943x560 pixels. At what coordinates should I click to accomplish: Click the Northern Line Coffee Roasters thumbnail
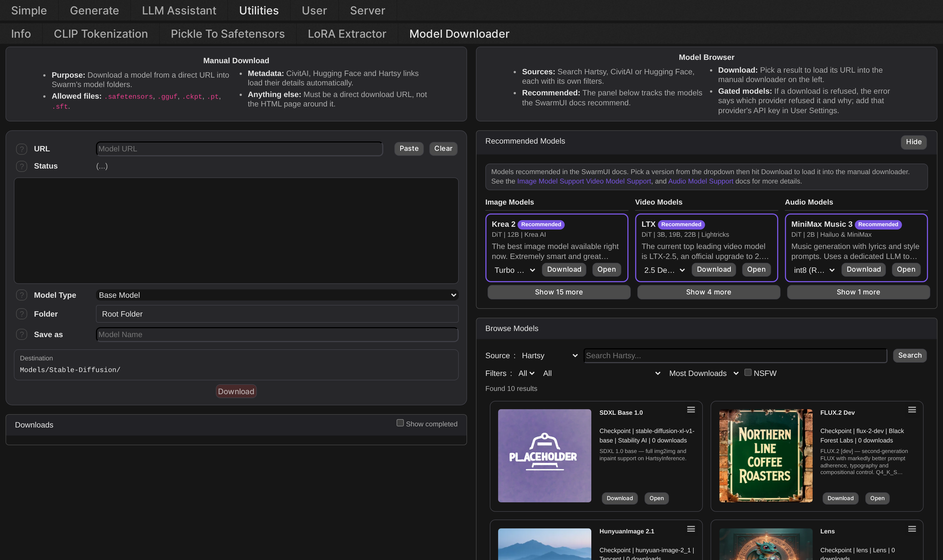point(765,455)
